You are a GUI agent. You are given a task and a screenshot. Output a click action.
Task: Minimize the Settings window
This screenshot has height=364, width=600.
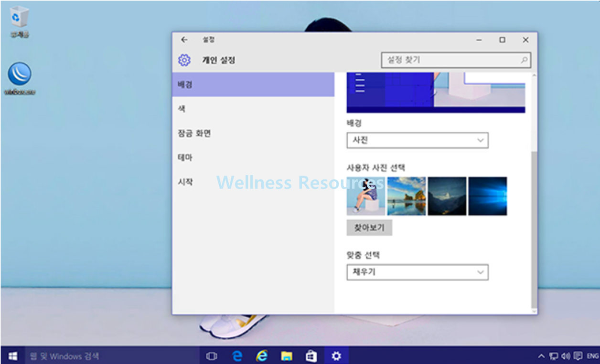coord(479,40)
